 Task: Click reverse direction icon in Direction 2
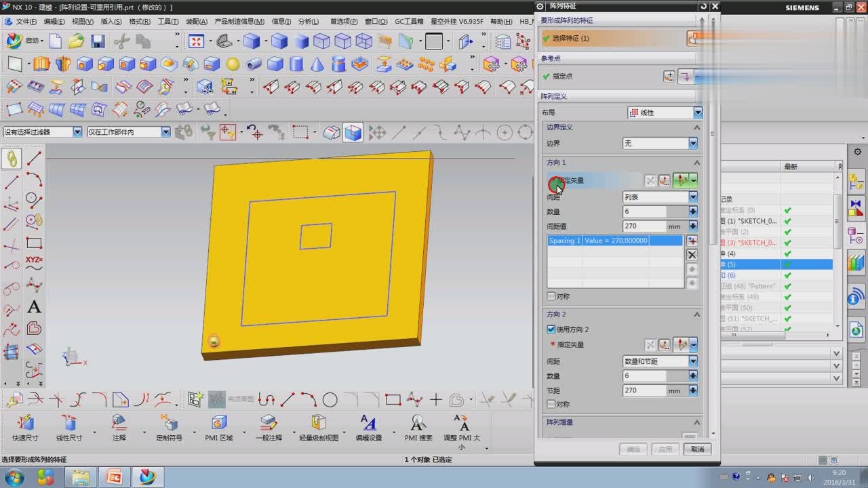point(650,345)
